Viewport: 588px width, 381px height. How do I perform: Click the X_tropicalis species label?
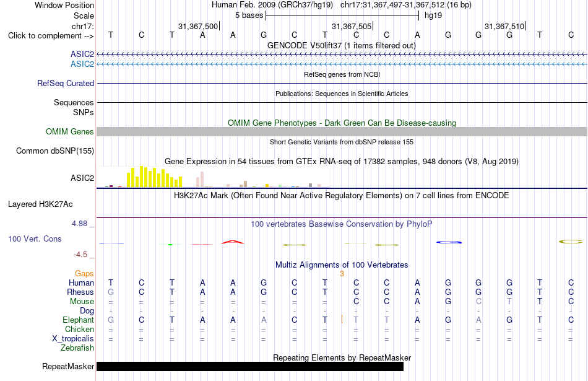73,339
